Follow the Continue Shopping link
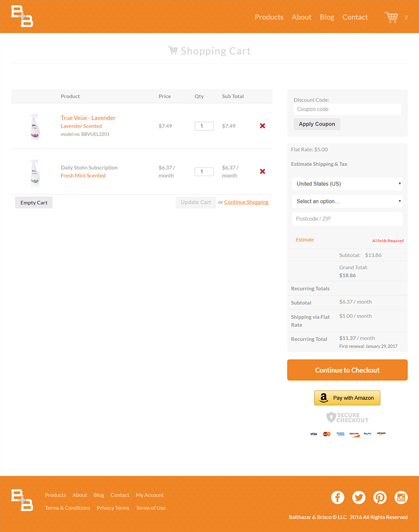Image resolution: width=419 pixels, height=532 pixels. point(246,202)
